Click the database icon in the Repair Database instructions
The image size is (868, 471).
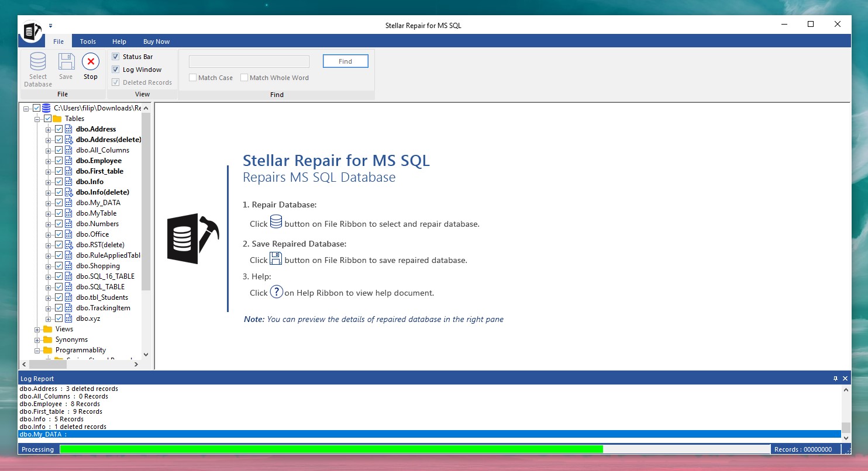tap(276, 222)
